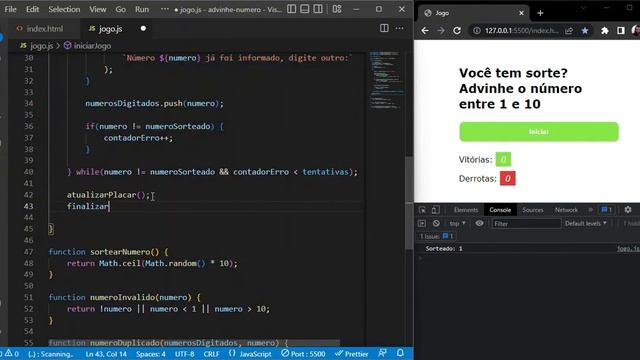Toggle the device toolbar in DevTools
The width and height of the screenshot is (640, 360).
[436, 210]
